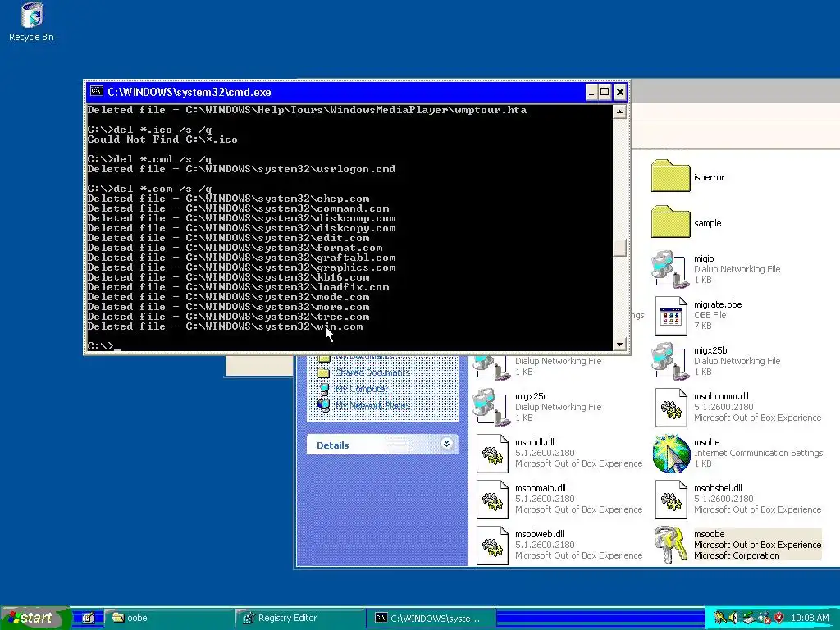
Task: Click the Shared Documents folder icon in sidebar
Action: (x=323, y=372)
